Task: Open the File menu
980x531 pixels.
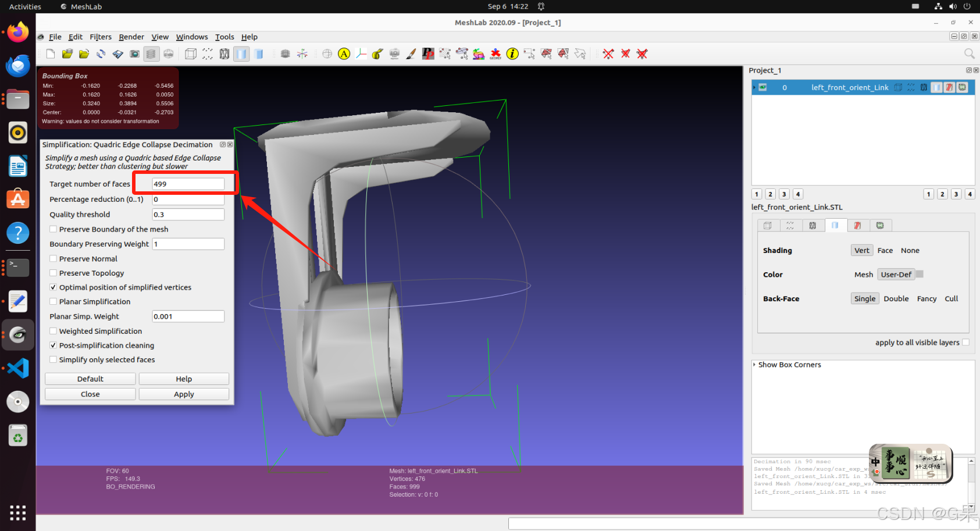Action: [55, 37]
